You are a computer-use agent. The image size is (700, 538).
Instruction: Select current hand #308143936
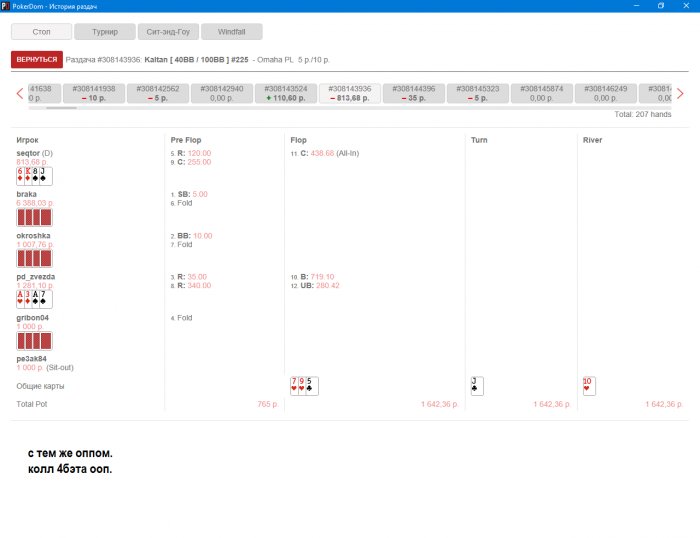click(x=350, y=93)
